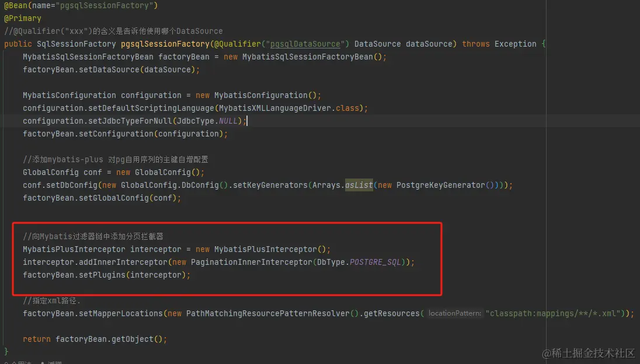Click PathMatchingResourcePatternResolver constructor call
Viewport: 640px width, 364px height.
[268, 313]
